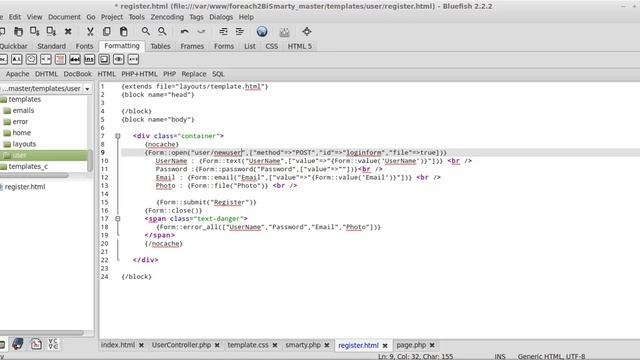The image size is (640, 360).
Task: Switch to the Fonts toolbar tab
Action: pos(84,46)
